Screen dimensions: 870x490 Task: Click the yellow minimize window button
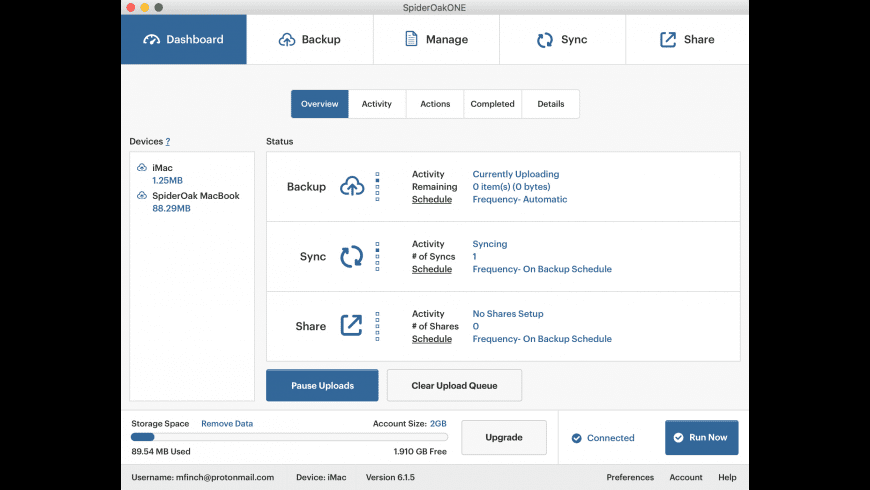[x=145, y=7]
